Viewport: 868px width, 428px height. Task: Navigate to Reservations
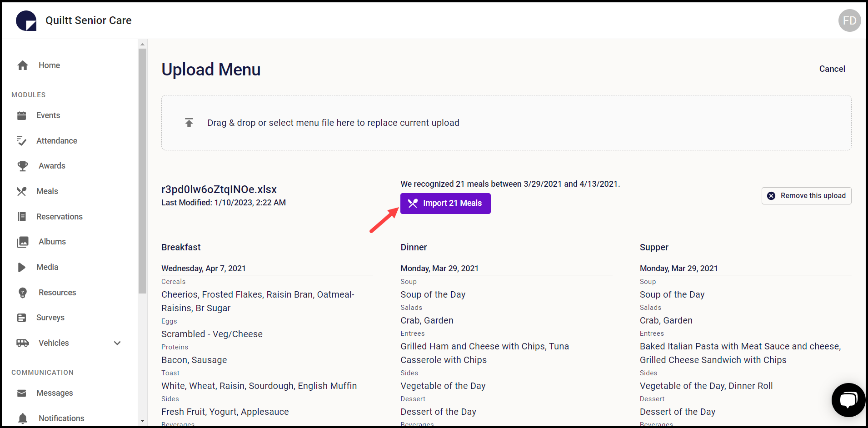pyautogui.click(x=60, y=217)
